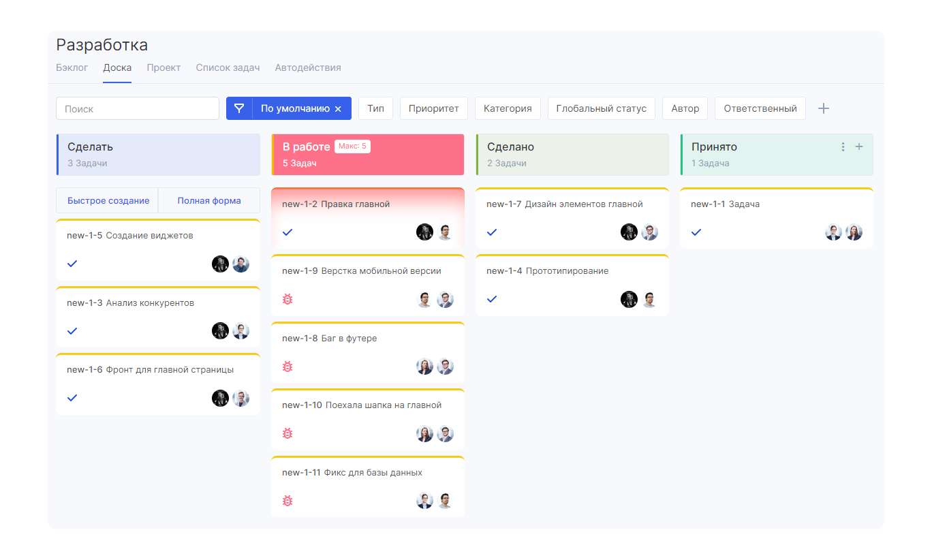This screenshot has height=560, width=932.
Task: Click bug icon on task new-1-11
Action: (288, 501)
